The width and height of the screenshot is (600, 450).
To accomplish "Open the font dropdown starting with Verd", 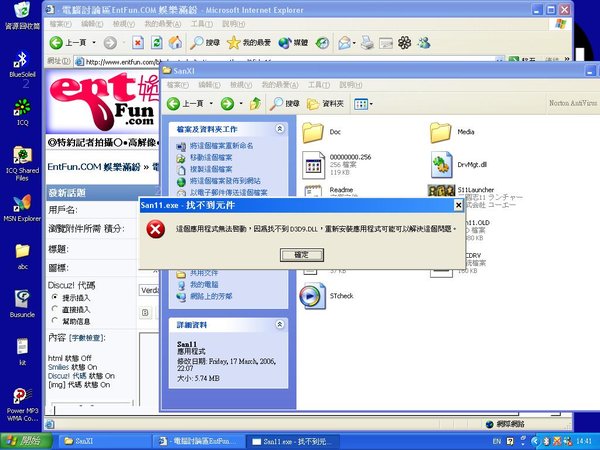I will tap(149, 290).
